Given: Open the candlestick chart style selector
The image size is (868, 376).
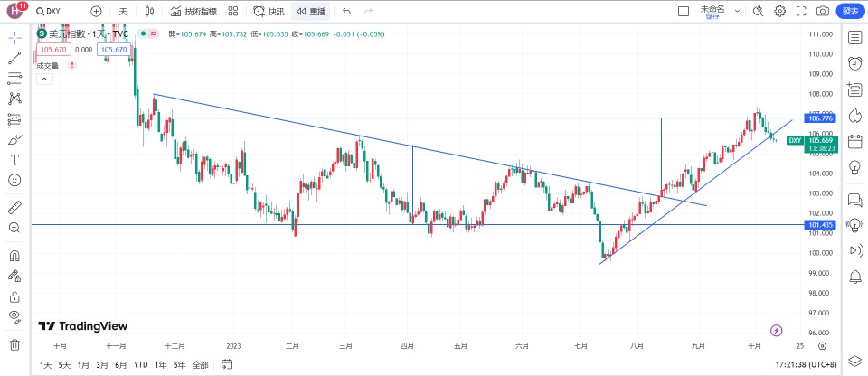Looking at the screenshot, I should tap(151, 11).
